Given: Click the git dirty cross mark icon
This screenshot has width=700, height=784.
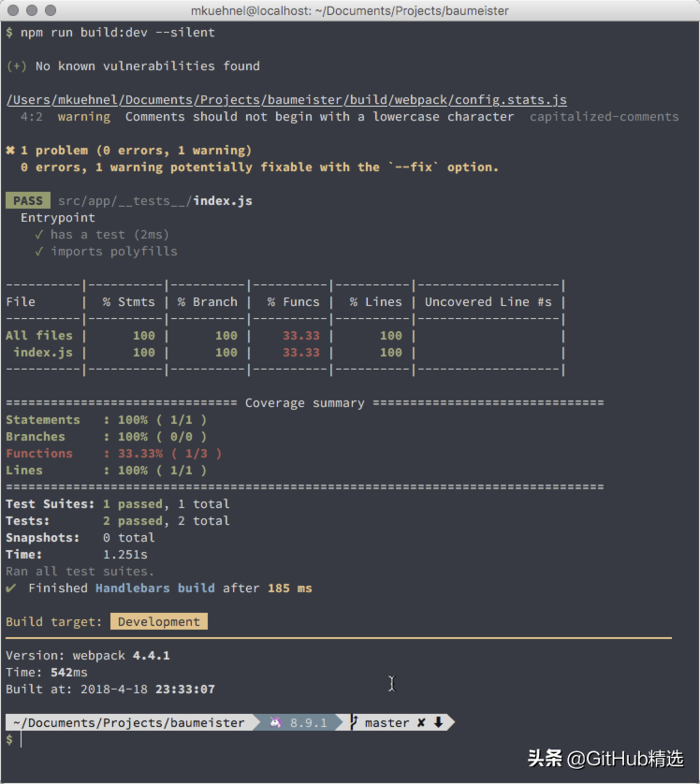Looking at the screenshot, I should point(421,722).
